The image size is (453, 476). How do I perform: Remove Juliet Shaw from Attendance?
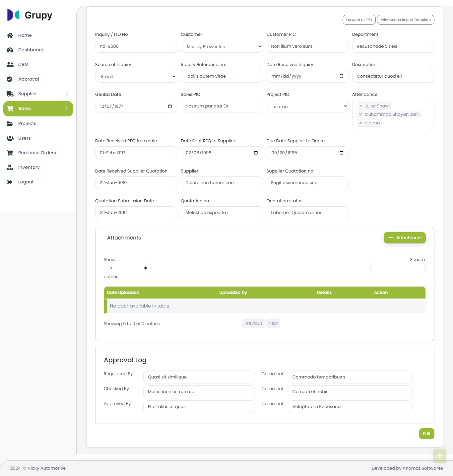360,106
